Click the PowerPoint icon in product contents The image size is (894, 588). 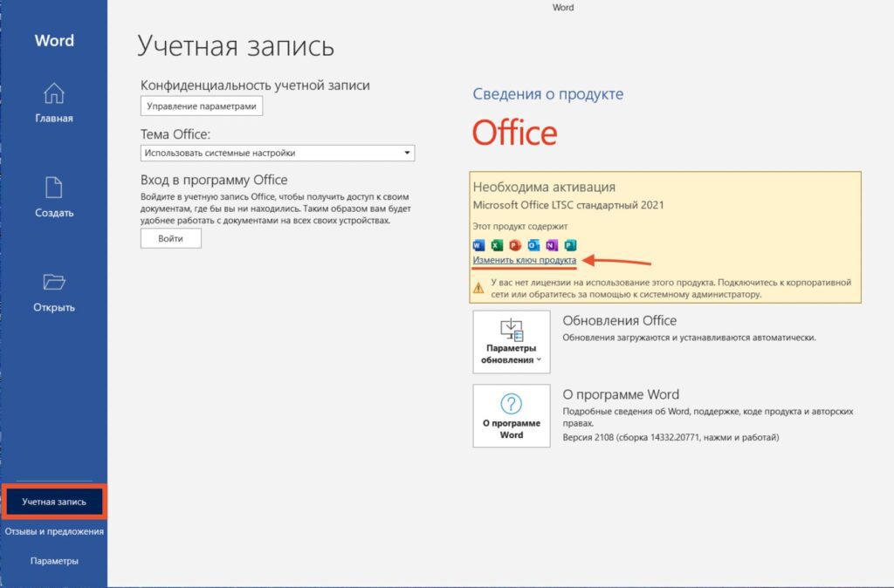[x=515, y=244]
